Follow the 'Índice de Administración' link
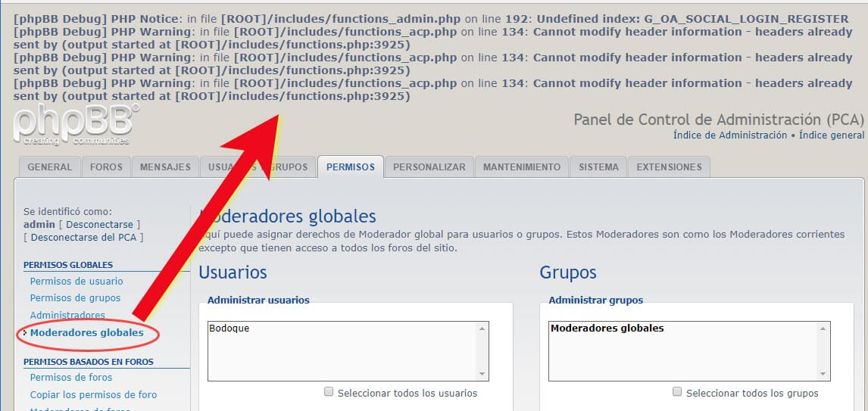Viewport: 868px width, 411px height. pos(729,135)
